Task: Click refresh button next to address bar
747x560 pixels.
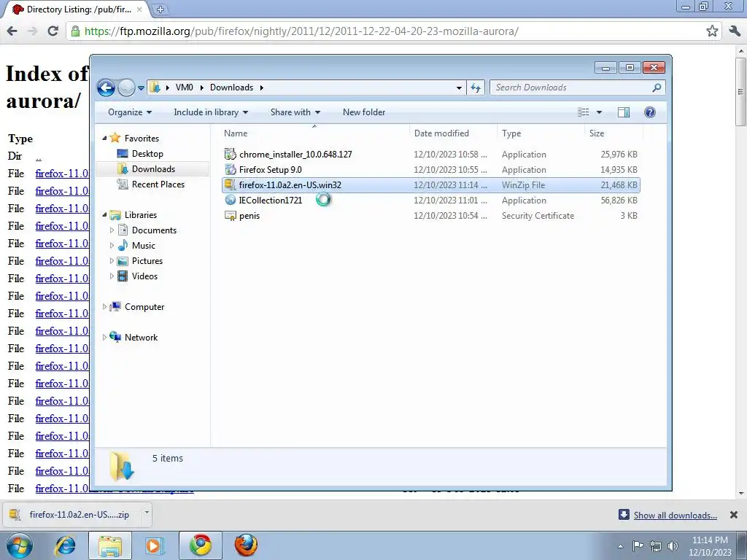Action: click(476, 87)
